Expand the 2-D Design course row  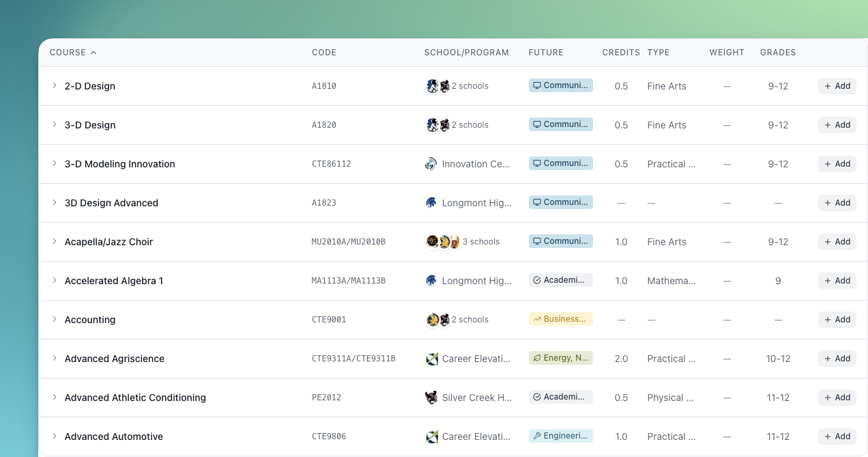(x=54, y=86)
